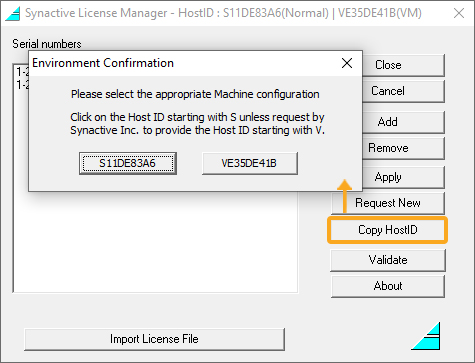Viewport: 475px width, 363px height.
Task: Click the Validate button
Action: tap(388, 260)
